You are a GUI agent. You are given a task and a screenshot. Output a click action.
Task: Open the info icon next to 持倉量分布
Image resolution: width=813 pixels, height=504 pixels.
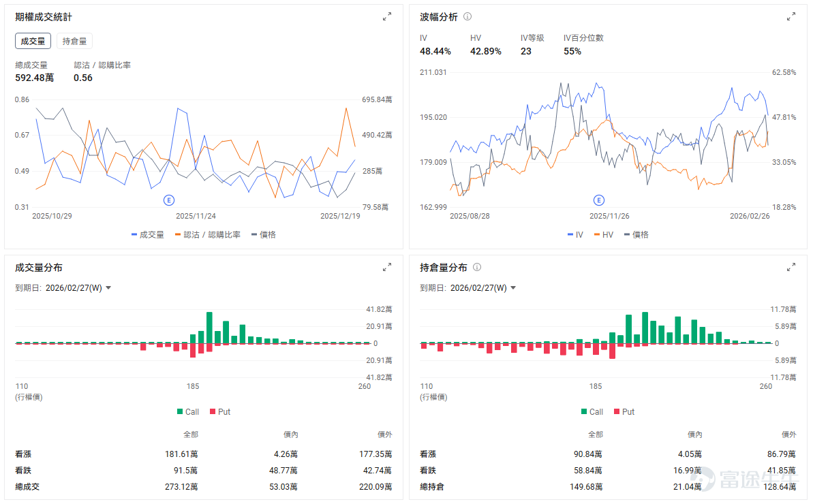(x=477, y=267)
